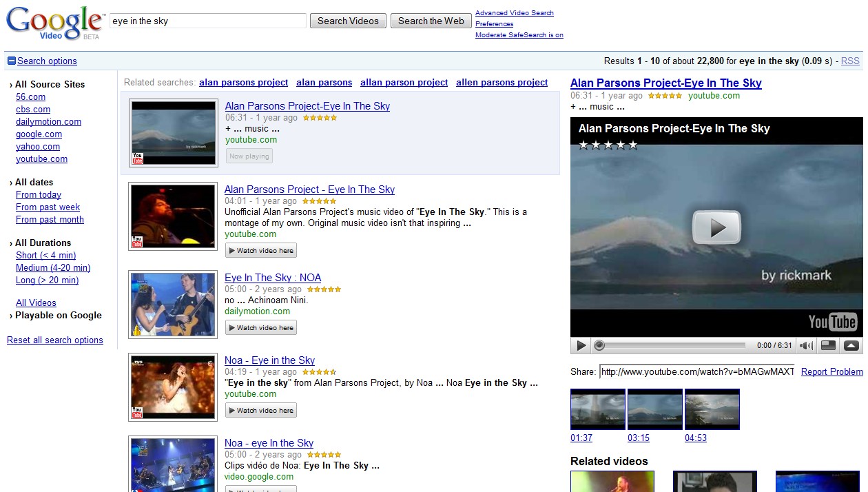Open the Noa - Eye in the Sky 04:19 result
868x492 pixels.
[x=269, y=360]
